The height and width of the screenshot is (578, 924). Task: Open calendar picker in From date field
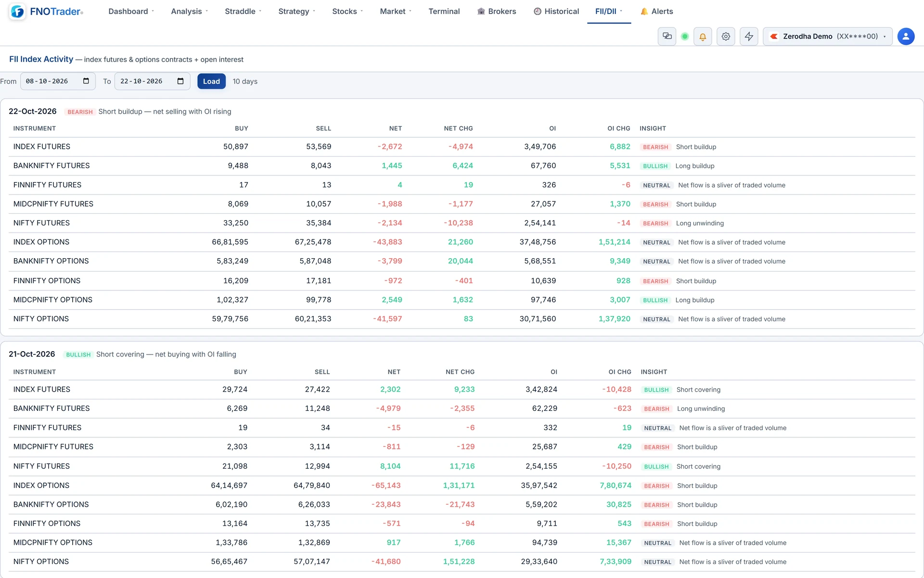tap(86, 81)
